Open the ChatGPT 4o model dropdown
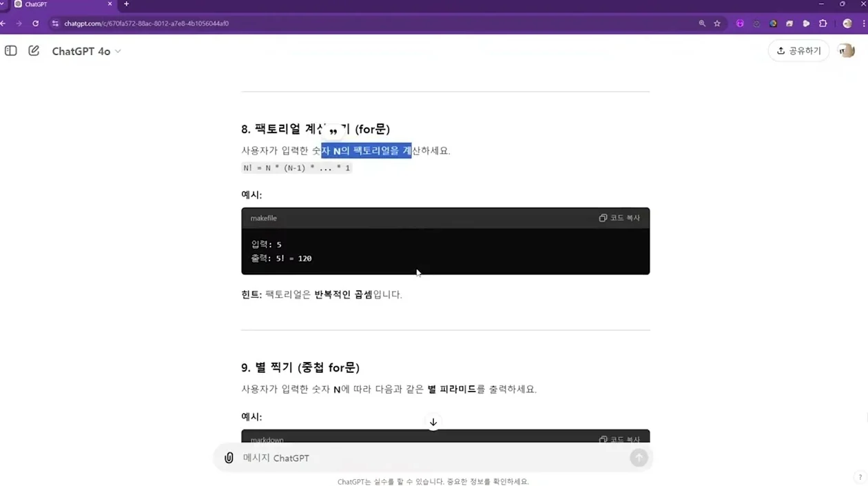868x486 pixels. click(x=87, y=52)
